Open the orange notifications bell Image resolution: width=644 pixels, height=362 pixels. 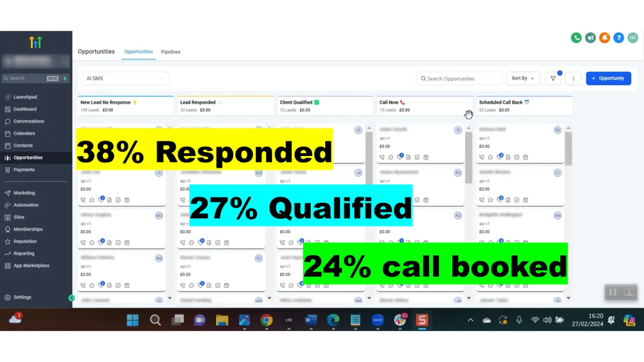(x=604, y=38)
